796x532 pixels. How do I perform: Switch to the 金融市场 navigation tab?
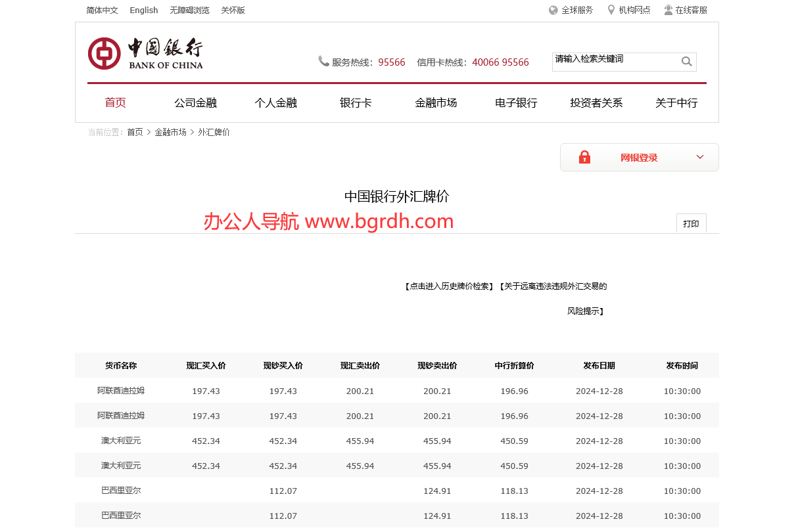pyautogui.click(x=436, y=102)
